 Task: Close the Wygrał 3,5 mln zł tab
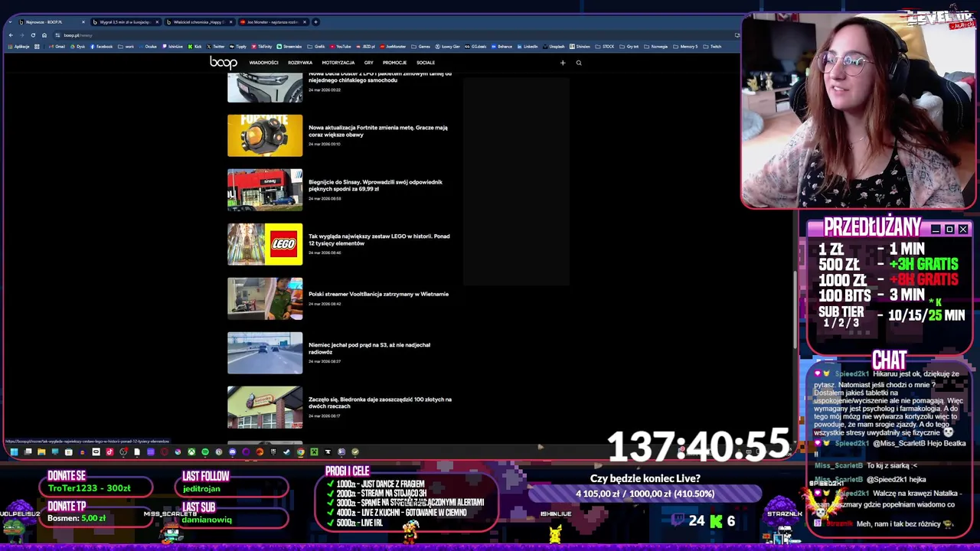157,21
